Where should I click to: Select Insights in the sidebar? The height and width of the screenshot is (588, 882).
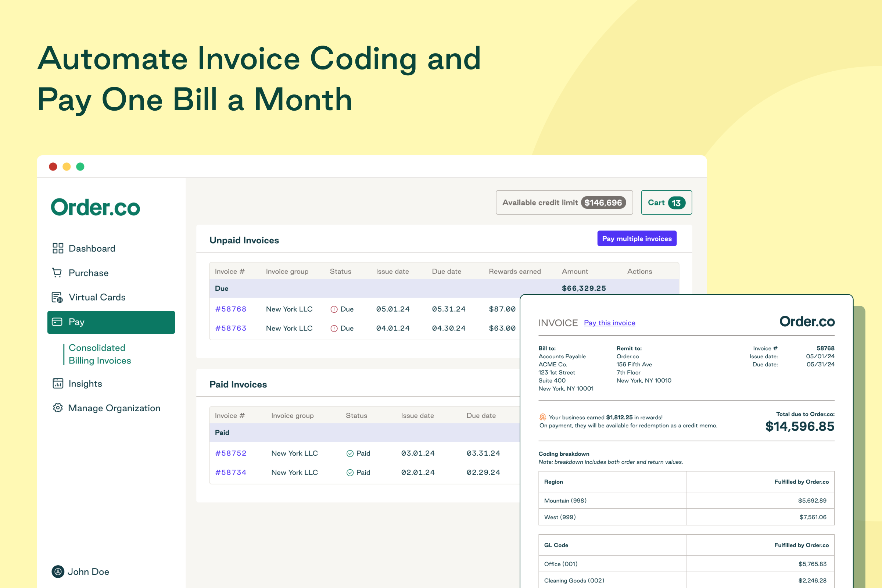pyautogui.click(x=85, y=383)
